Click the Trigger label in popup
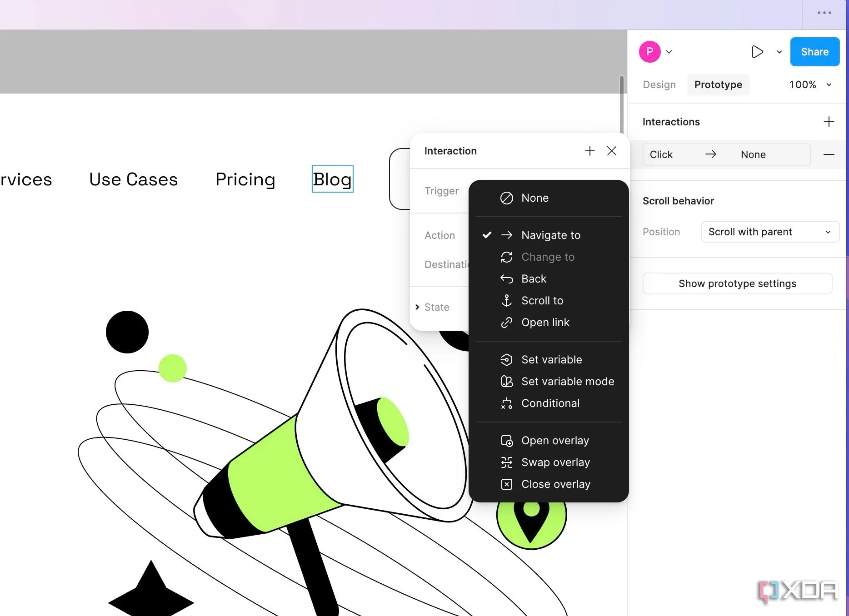Screen dimensions: 849x616 point(441,191)
